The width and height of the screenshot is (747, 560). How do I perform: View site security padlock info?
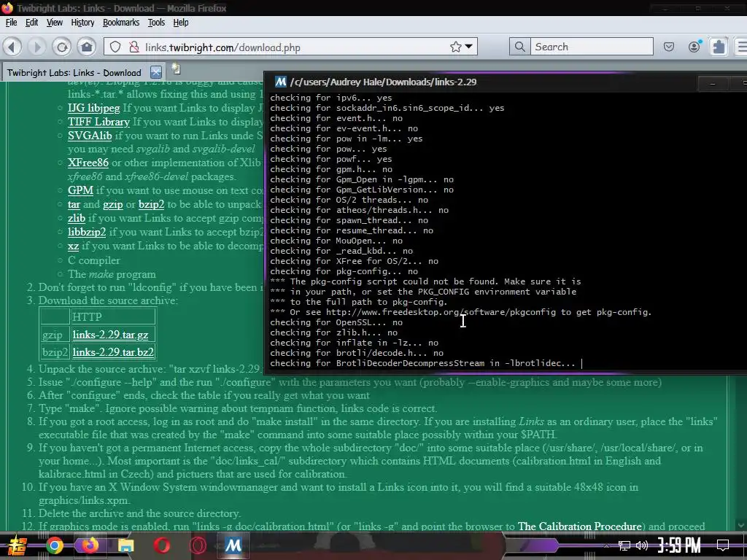[134, 47]
